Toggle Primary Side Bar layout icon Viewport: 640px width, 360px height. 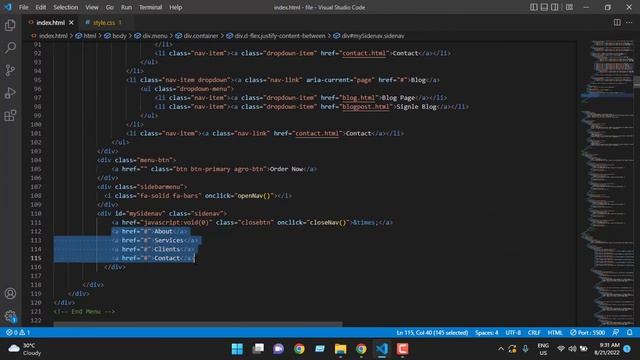click(x=533, y=7)
